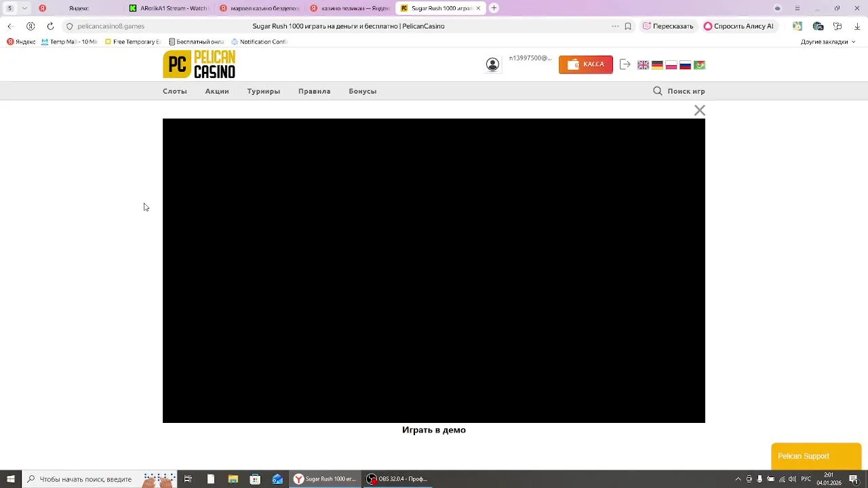Switch to the казино пеликан tab

pos(350,8)
